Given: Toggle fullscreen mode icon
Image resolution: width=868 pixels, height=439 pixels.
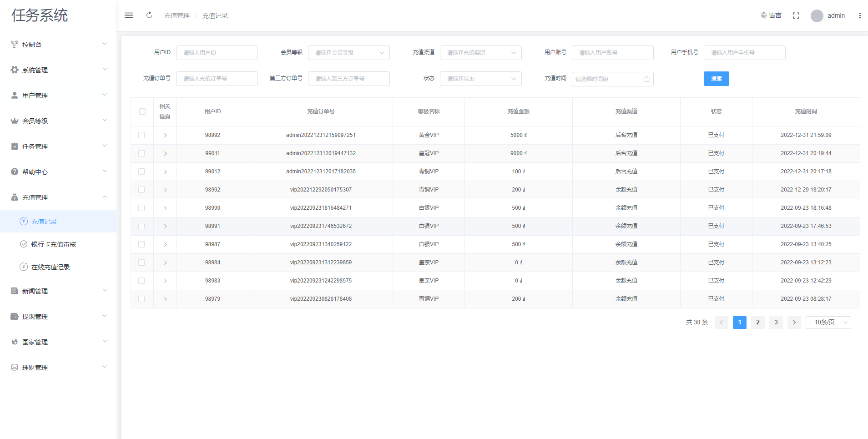Looking at the screenshot, I should [x=796, y=15].
